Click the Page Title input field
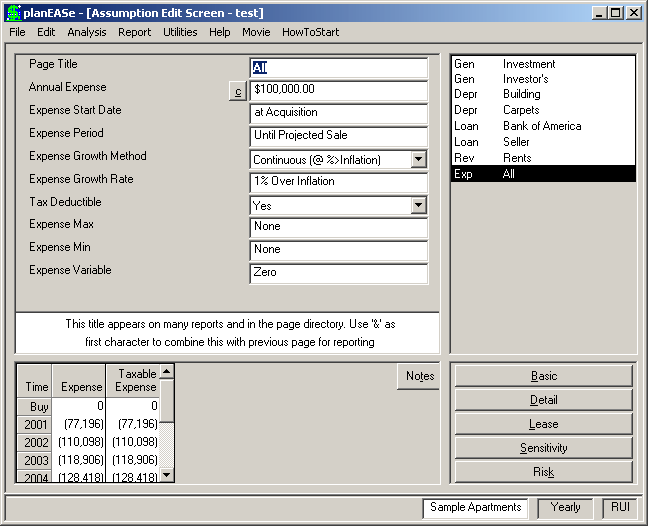Image resolution: width=648 pixels, height=526 pixels. (x=338, y=68)
